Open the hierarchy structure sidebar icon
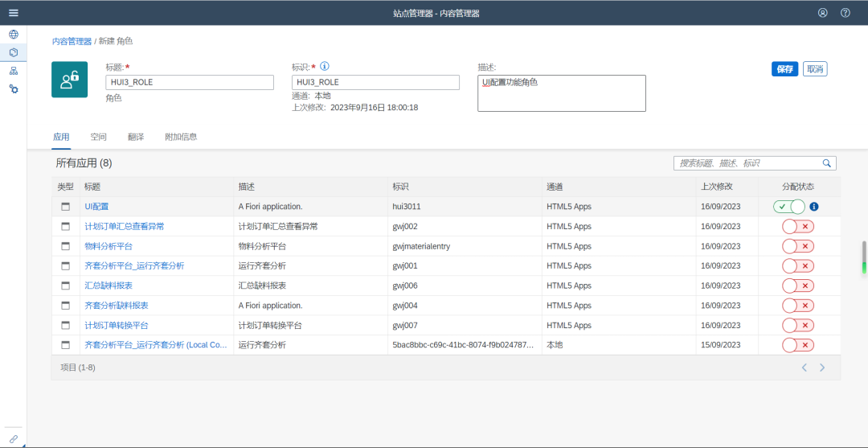Viewport: 868px width, 448px height. pos(14,71)
